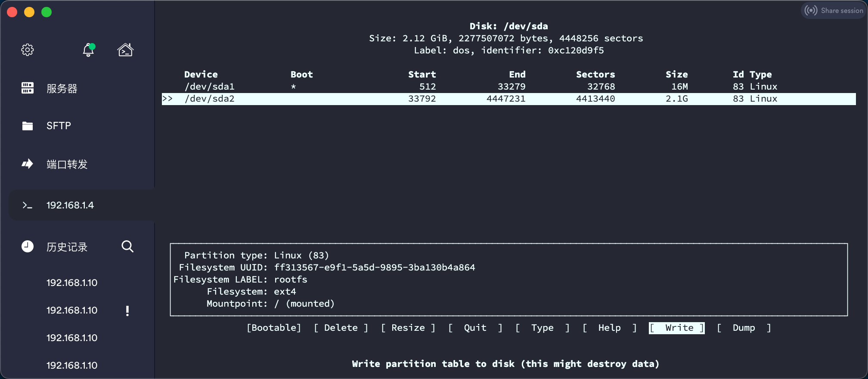Click the SFTP folder icon
The image size is (868, 379).
tap(28, 126)
